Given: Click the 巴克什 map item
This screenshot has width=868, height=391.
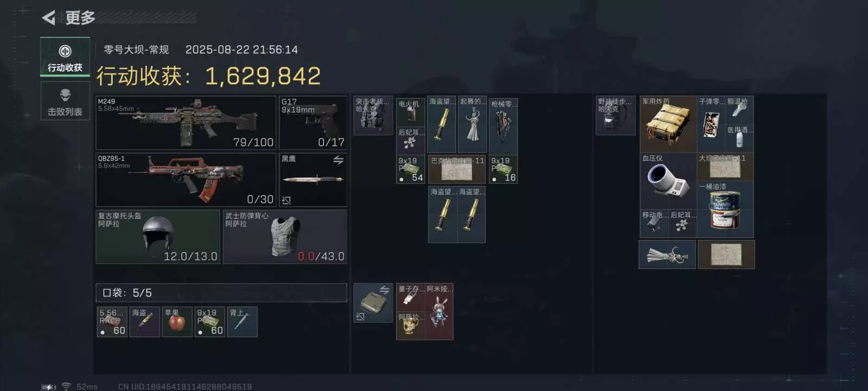Looking at the screenshot, I should 457,169.
